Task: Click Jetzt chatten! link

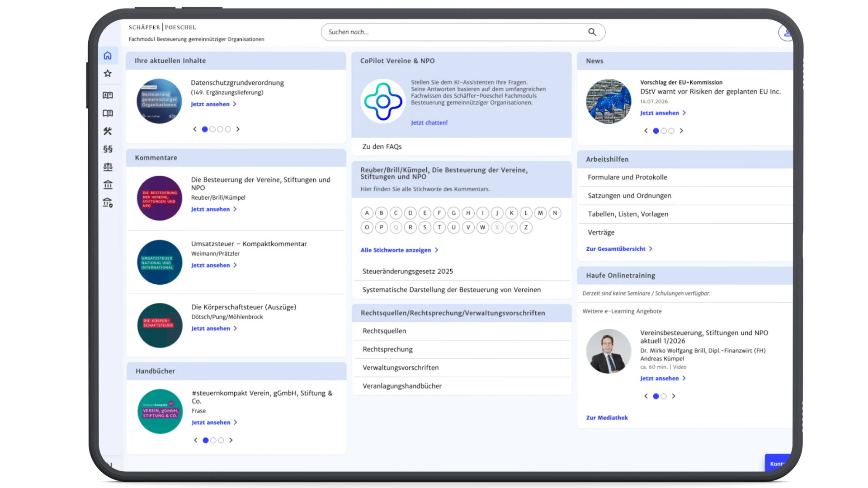Action: pyautogui.click(x=429, y=123)
